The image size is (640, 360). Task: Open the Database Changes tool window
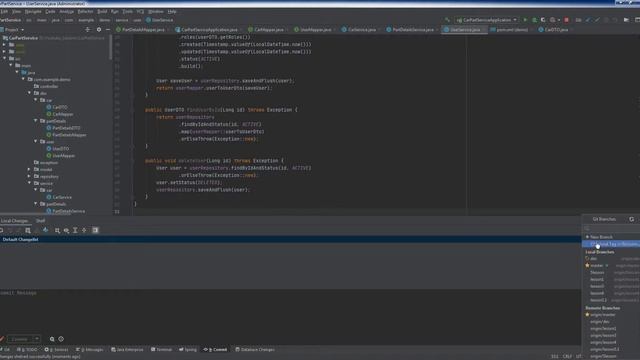(255, 349)
